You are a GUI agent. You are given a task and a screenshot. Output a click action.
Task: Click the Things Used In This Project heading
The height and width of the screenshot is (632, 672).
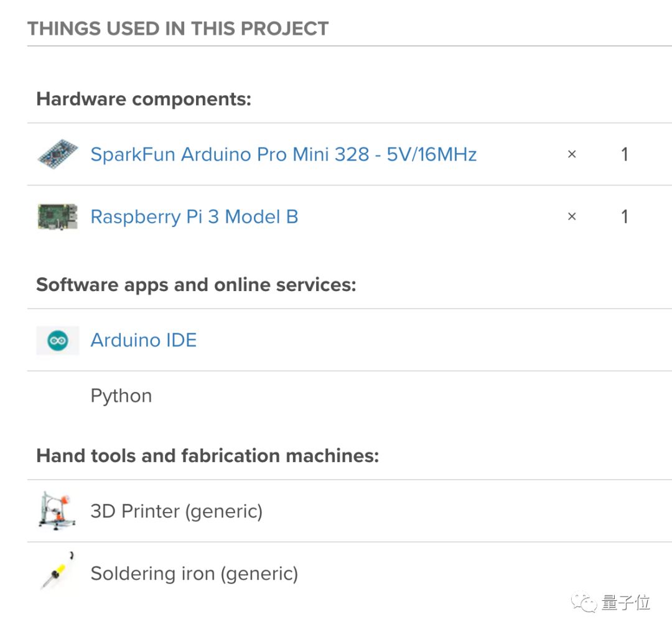[178, 29]
